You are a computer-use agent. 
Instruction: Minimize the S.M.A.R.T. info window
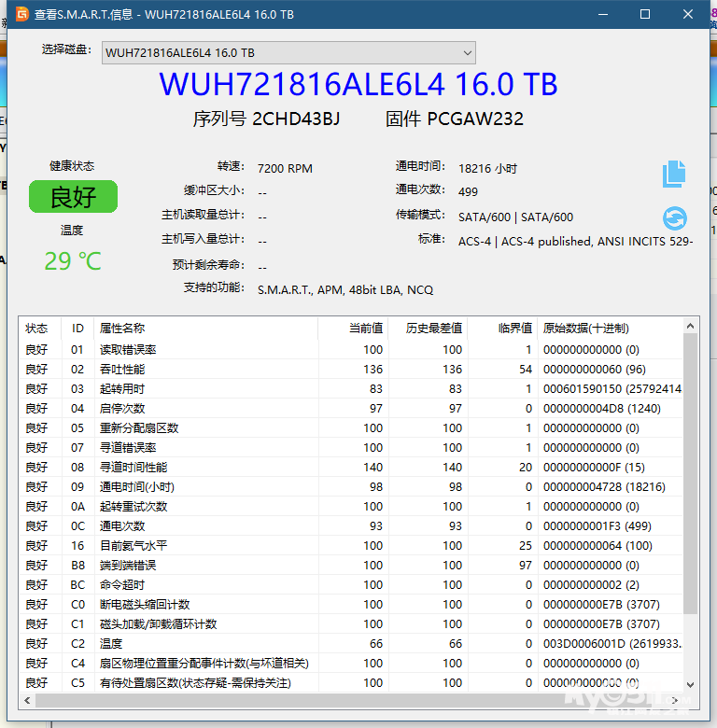(602, 14)
